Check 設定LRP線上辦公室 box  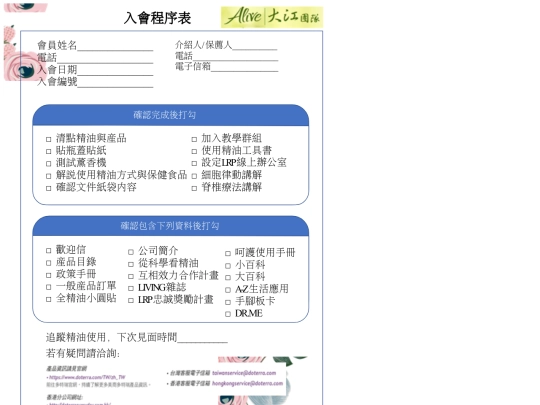tap(194, 164)
